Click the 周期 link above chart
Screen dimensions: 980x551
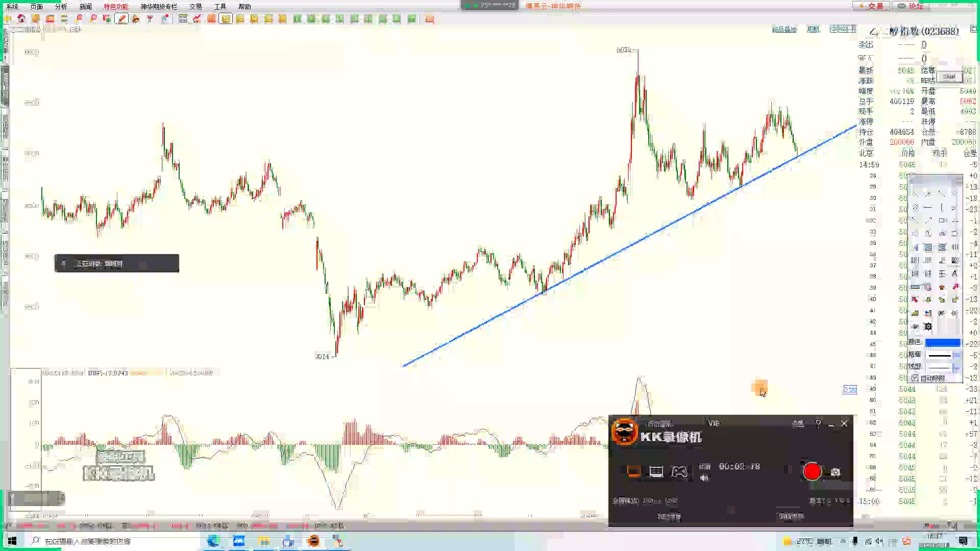[813, 30]
